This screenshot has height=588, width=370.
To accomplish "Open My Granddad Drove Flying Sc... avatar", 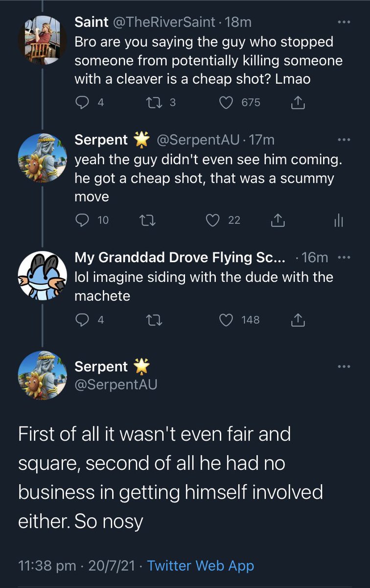I will [x=43, y=275].
